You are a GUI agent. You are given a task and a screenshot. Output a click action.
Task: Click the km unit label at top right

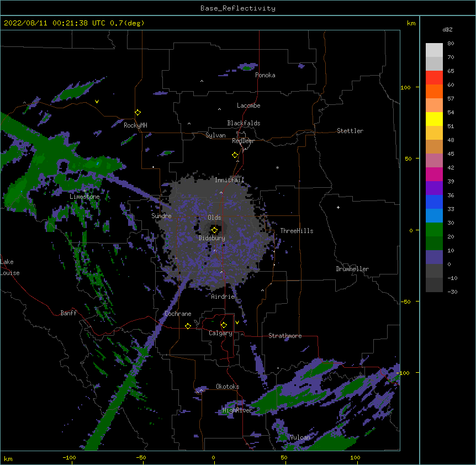coord(411,23)
